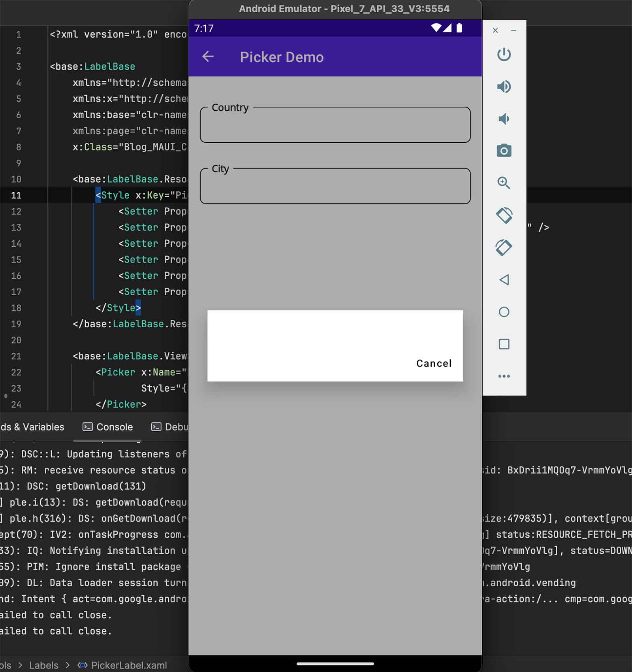Tap the battery icon in Android status bar
This screenshot has height=672, width=632.
tap(459, 28)
